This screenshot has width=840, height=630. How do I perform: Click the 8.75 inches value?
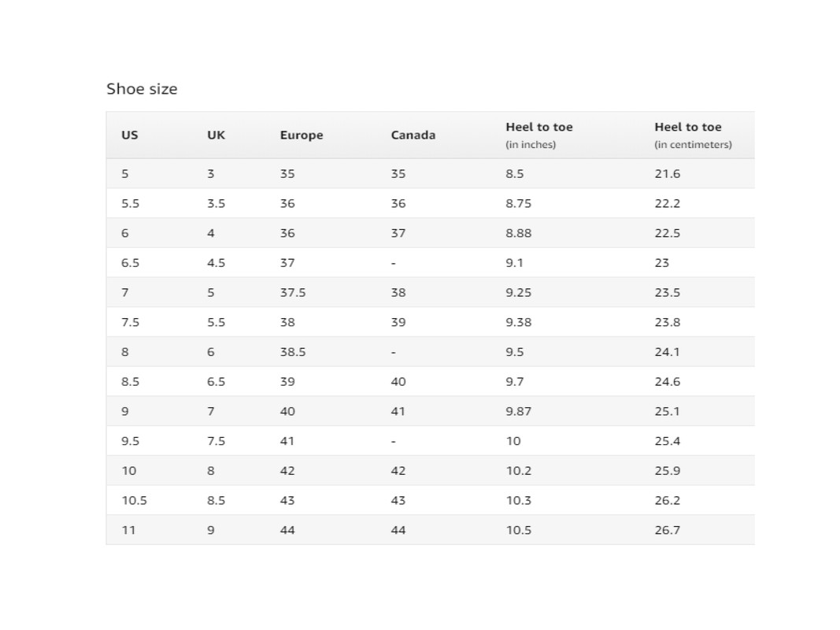pos(519,204)
